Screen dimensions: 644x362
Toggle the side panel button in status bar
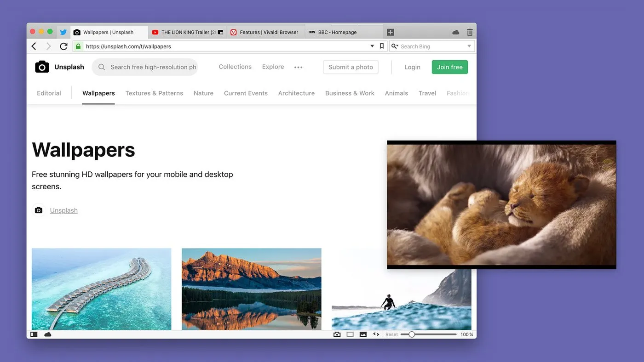click(x=34, y=334)
